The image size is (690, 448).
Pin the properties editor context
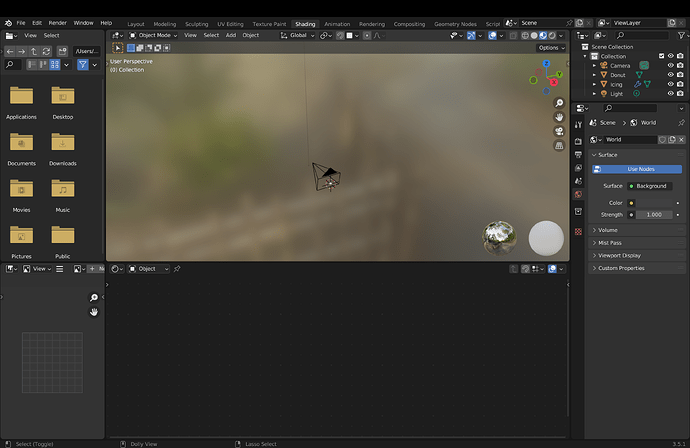point(681,123)
